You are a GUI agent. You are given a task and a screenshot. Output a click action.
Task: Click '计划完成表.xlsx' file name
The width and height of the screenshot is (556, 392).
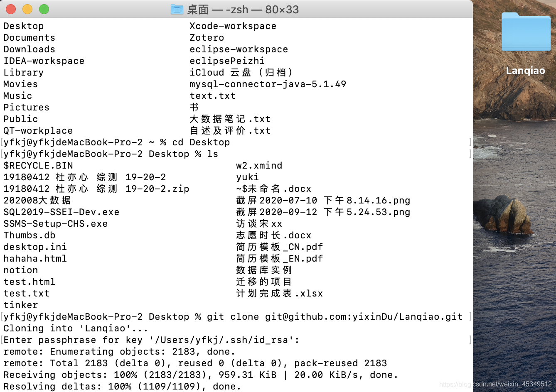tap(279, 293)
